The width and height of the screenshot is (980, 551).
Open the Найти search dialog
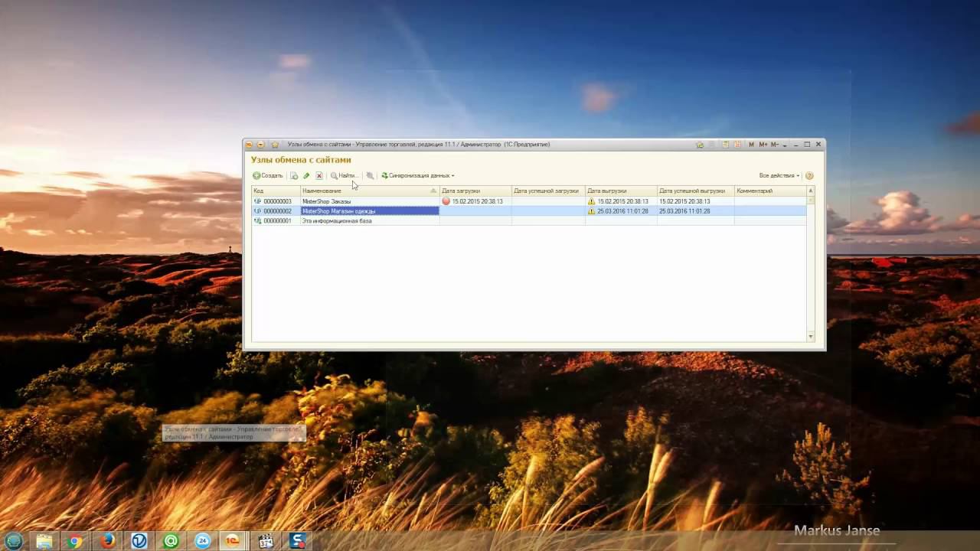click(x=344, y=175)
